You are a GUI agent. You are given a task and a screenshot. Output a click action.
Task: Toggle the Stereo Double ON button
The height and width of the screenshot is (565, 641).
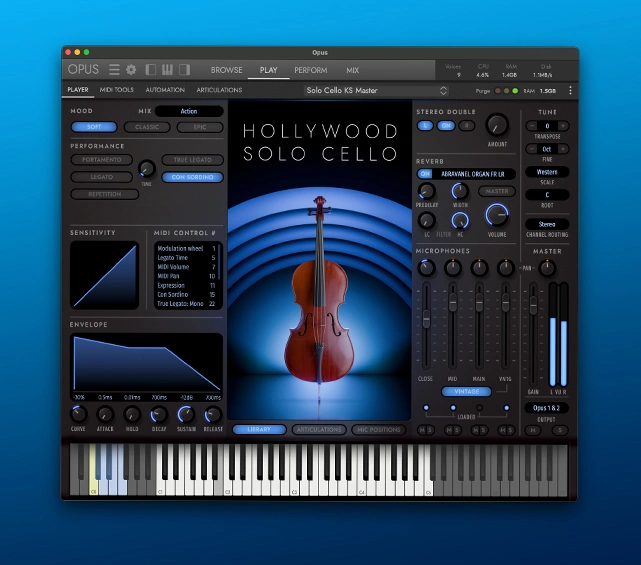pyautogui.click(x=446, y=126)
